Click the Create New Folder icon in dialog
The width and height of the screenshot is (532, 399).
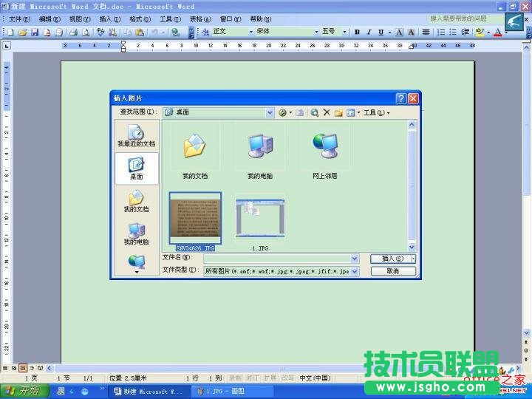point(338,112)
